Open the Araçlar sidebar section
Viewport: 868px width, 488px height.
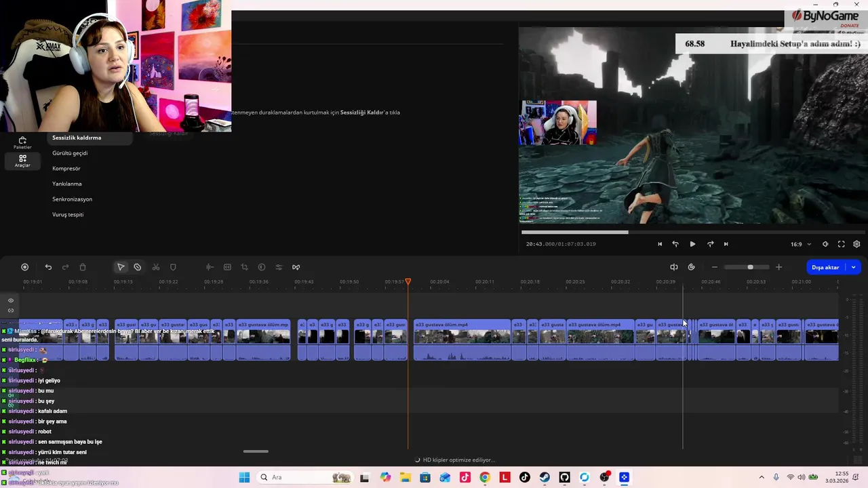pyautogui.click(x=22, y=161)
